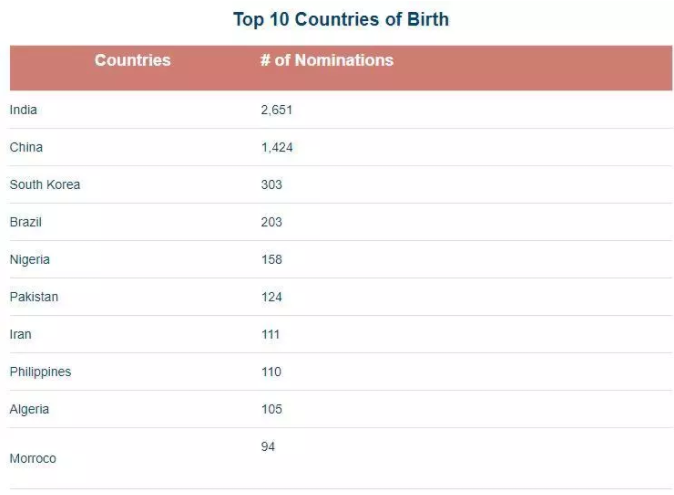Click South Korea's value 303

271,185
